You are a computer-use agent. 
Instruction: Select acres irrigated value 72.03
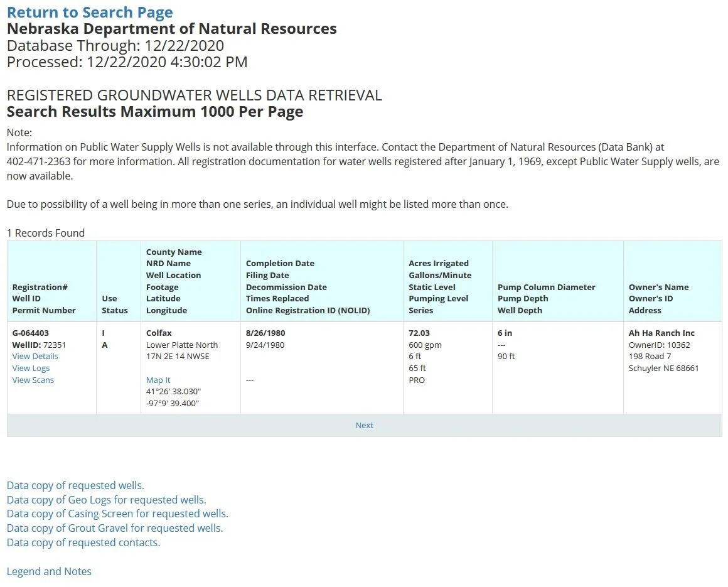[419, 333]
